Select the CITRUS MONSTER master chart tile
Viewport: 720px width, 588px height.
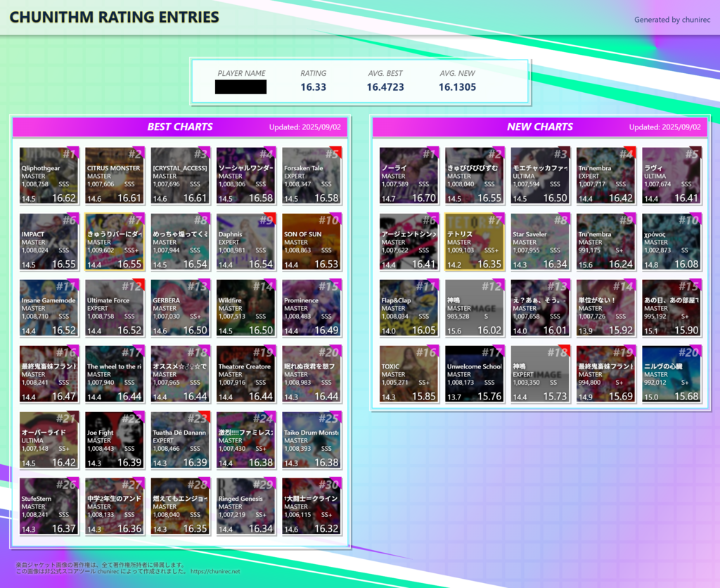tap(115, 175)
